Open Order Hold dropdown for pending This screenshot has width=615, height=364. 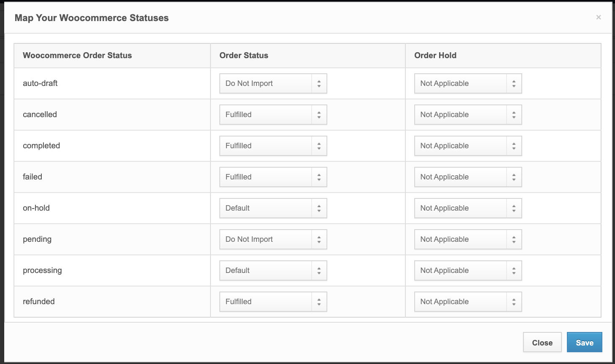click(468, 239)
